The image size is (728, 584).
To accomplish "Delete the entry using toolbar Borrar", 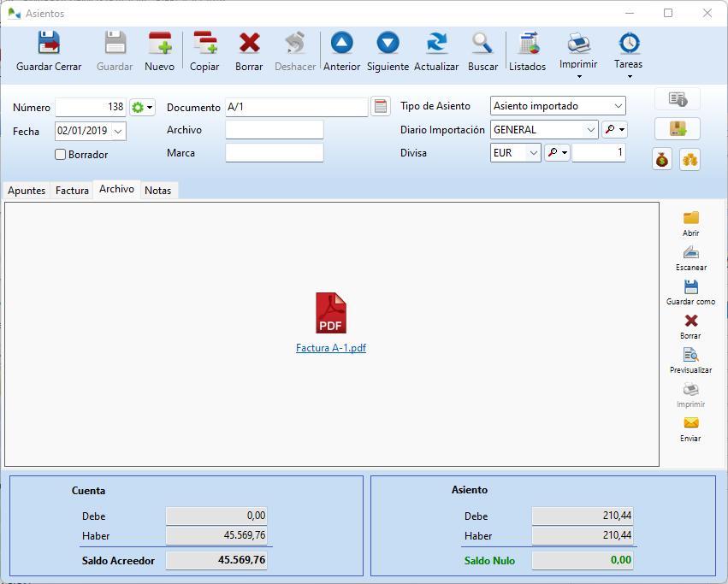I will [x=249, y=44].
